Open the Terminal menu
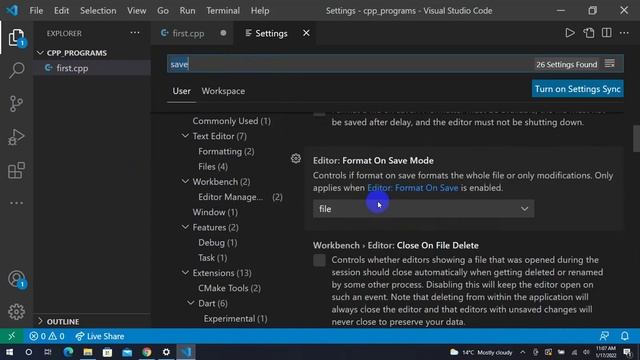This screenshot has width=640, height=360. coord(223,11)
